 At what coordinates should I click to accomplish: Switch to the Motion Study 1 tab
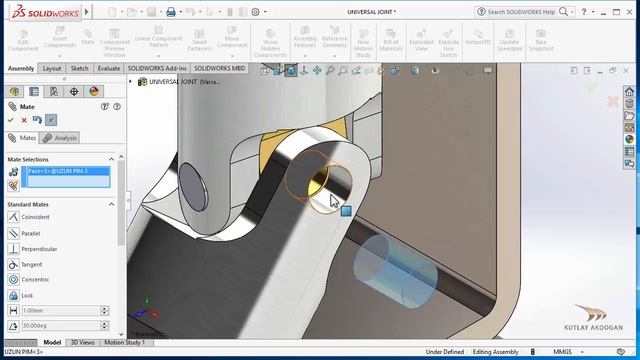click(125, 342)
